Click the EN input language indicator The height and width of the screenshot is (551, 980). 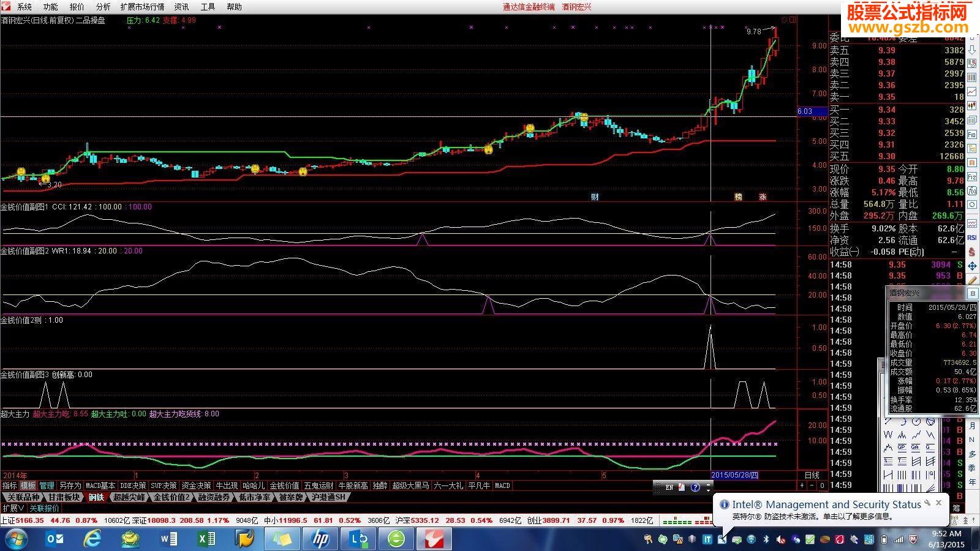669,487
